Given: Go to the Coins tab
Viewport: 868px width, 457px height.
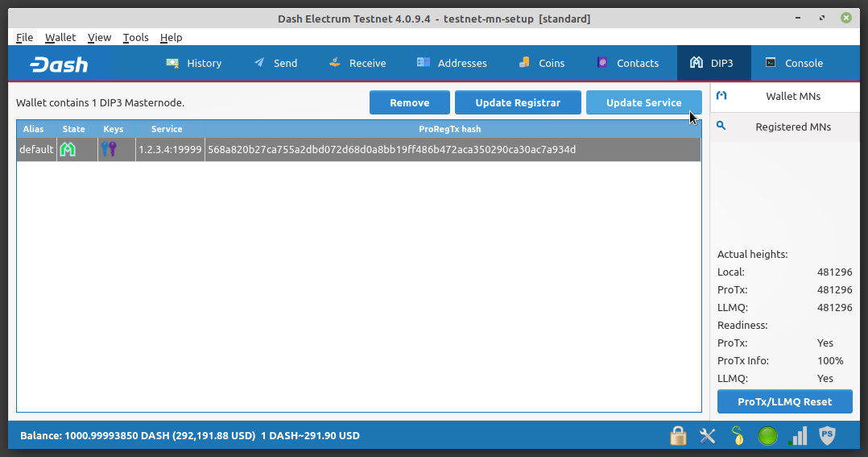Looking at the screenshot, I should click(542, 63).
